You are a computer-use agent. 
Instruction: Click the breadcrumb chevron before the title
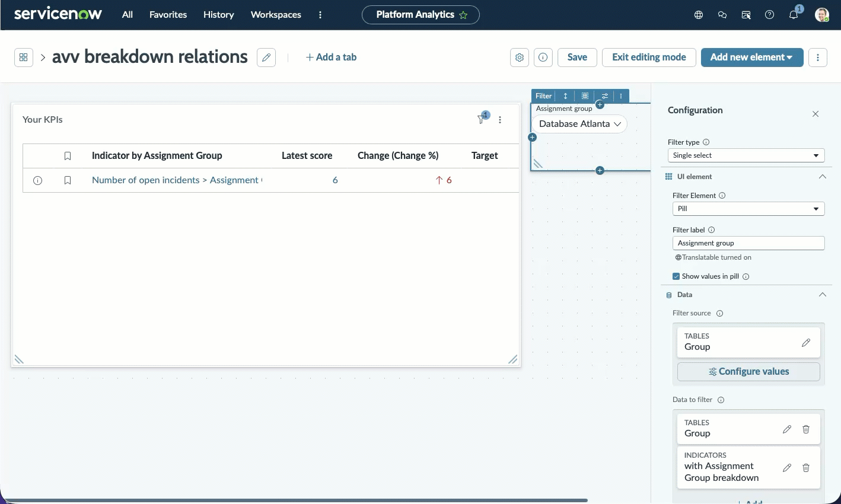click(x=43, y=58)
